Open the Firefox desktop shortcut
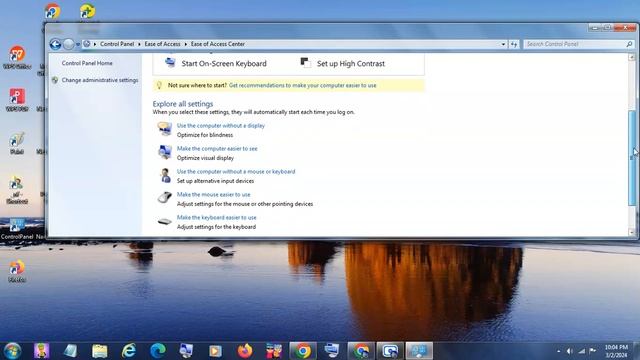Viewport: 640px width, 360px height. coord(17,271)
